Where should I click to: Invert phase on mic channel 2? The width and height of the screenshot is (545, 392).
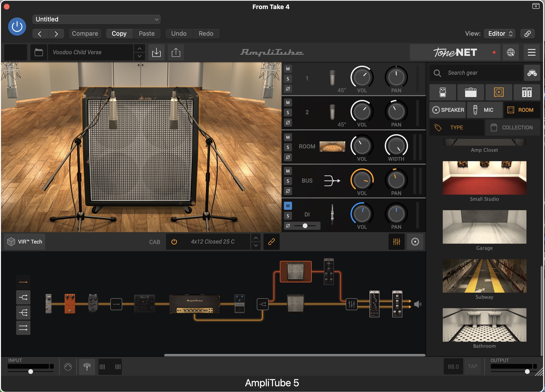288,122
